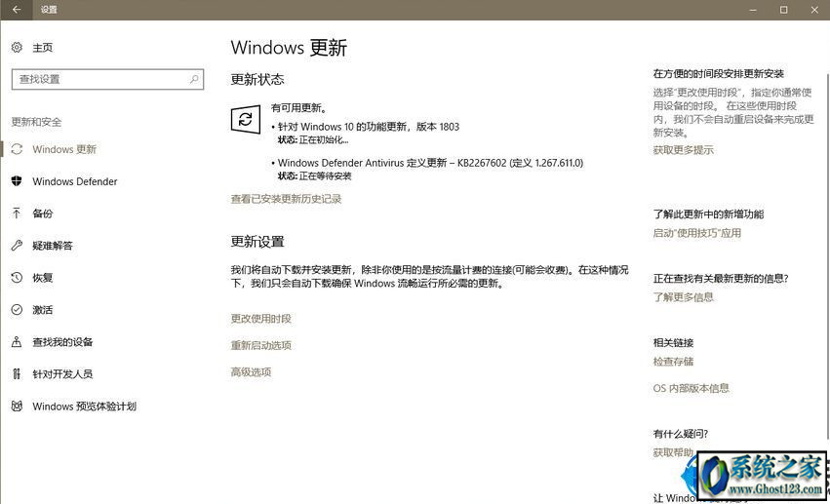Image resolution: width=830 pixels, height=504 pixels.
Task: Click 更改使用时段 link
Action: pyautogui.click(x=261, y=319)
